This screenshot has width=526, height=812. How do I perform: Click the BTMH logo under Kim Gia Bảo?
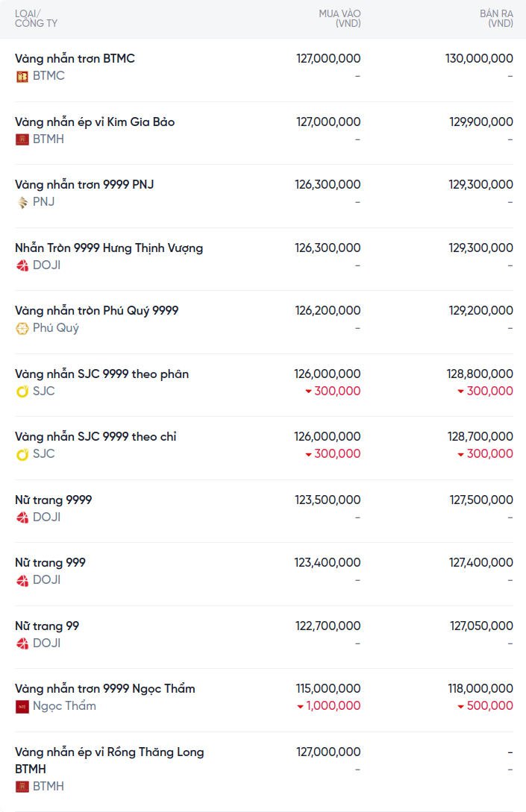coord(22,139)
